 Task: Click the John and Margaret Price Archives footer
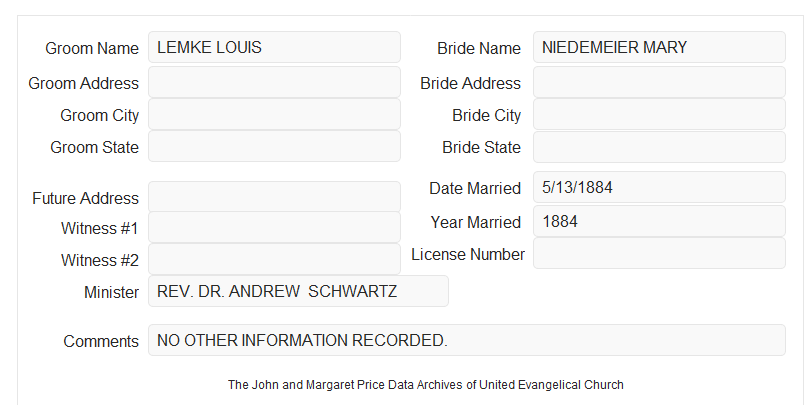(426, 385)
